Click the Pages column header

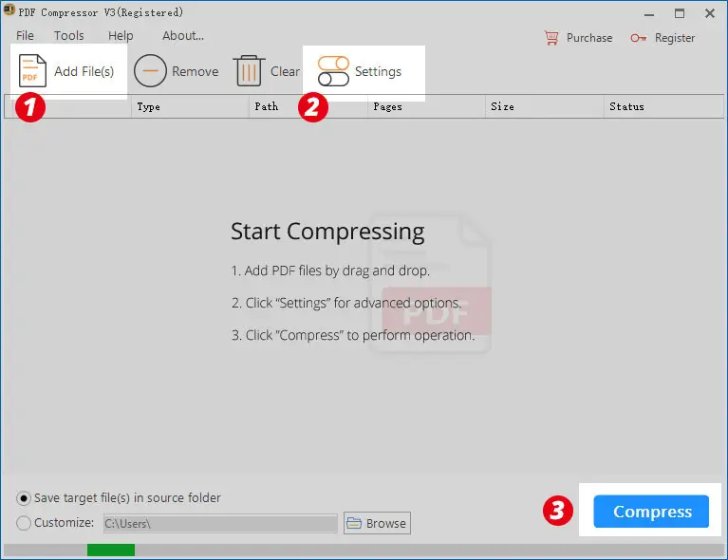click(427, 107)
